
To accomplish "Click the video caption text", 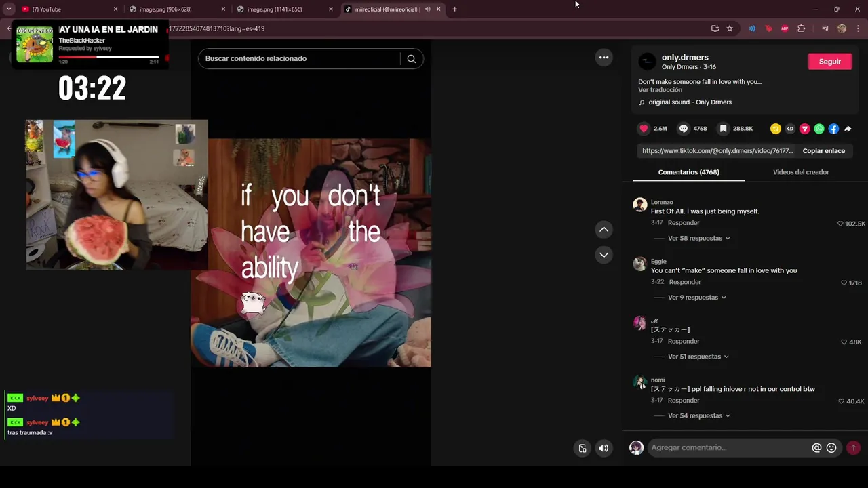I will click(x=700, y=82).
